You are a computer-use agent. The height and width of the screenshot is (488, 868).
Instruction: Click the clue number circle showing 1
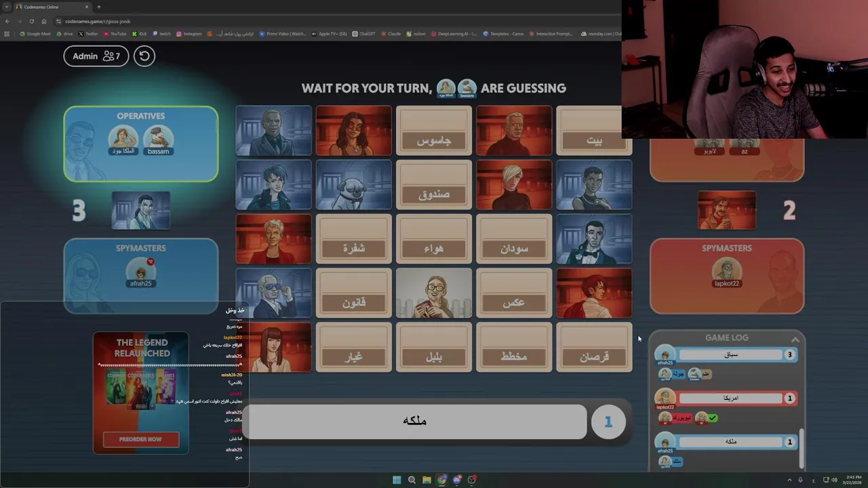(x=608, y=422)
